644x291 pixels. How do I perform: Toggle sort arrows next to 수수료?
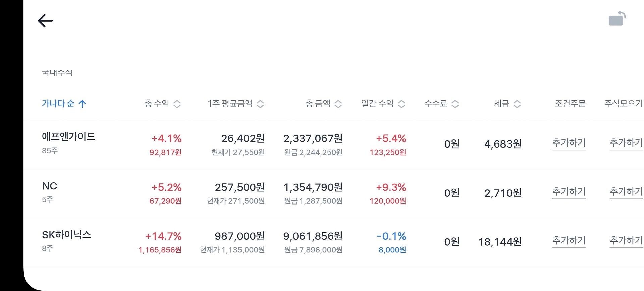point(455,104)
